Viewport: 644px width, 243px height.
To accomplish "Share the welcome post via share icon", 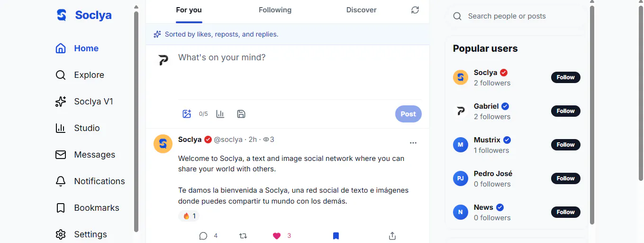I will tap(392, 236).
